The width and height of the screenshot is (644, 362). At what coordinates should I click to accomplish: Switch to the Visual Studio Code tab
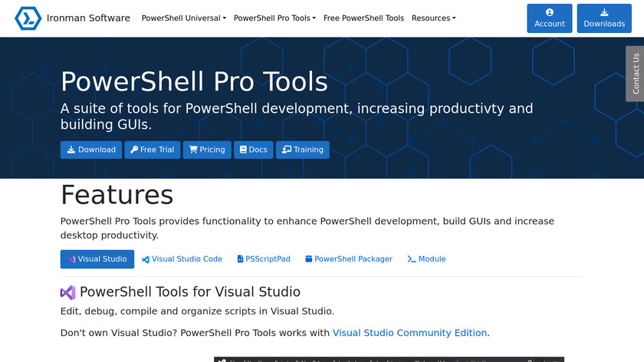(182, 259)
